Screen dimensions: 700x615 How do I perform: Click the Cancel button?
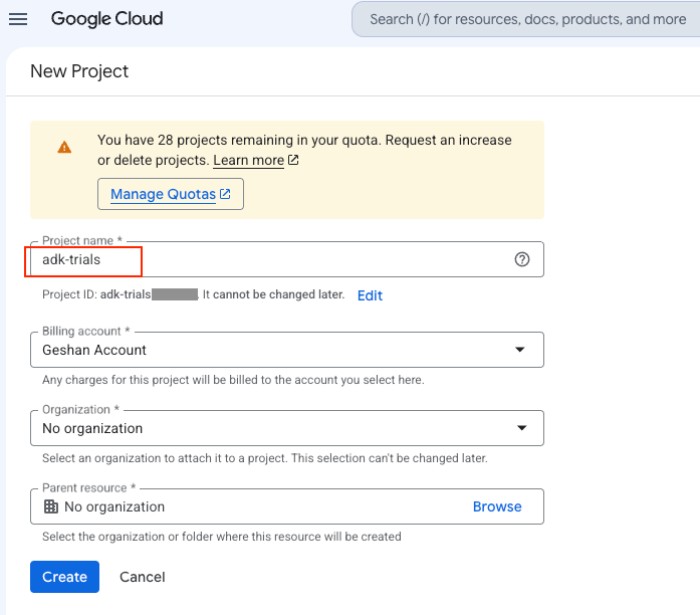(142, 577)
